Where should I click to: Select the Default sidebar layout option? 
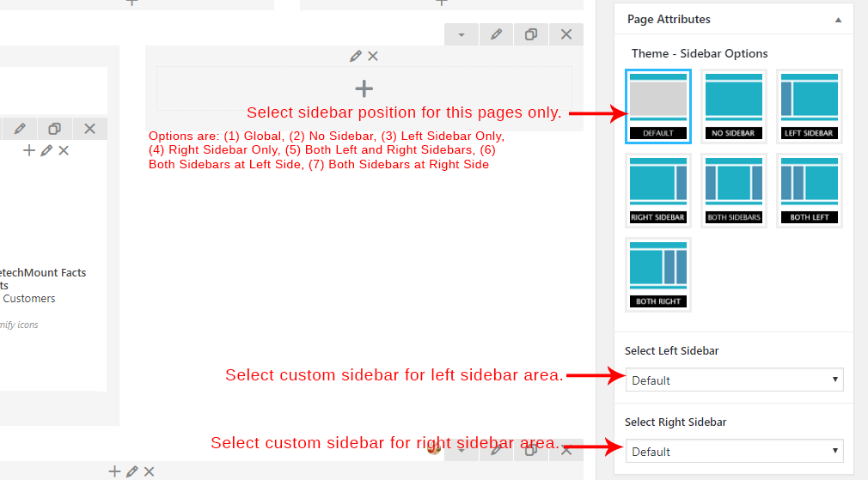[x=658, y=106]
